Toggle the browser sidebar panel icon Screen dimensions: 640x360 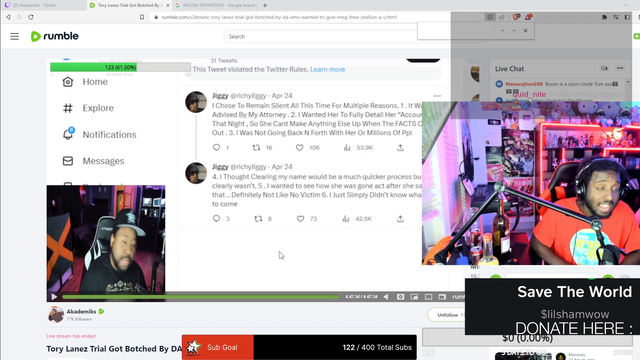(627, 17)
